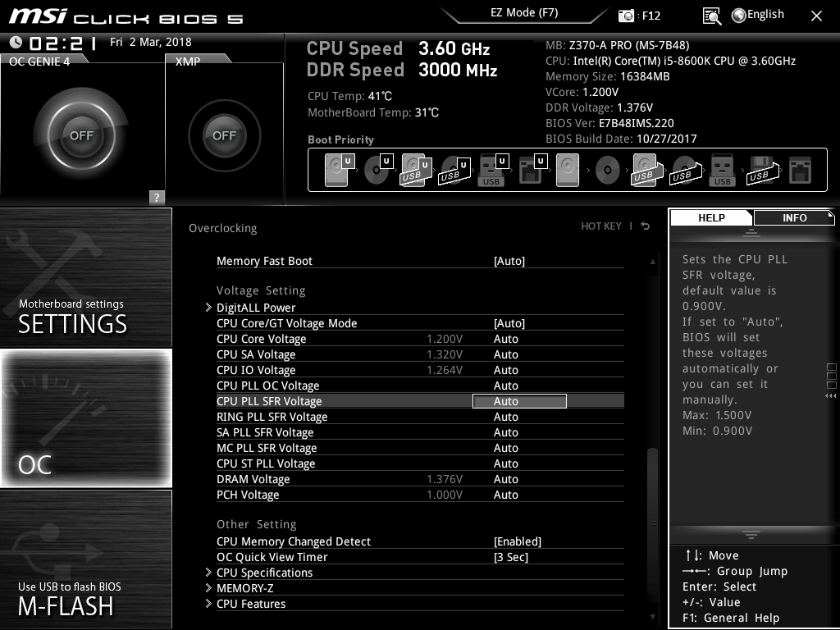Open the CPU Core/GT Voltage Mode [Auto] option
Screen dimensions: 840x630
[509, 323]
